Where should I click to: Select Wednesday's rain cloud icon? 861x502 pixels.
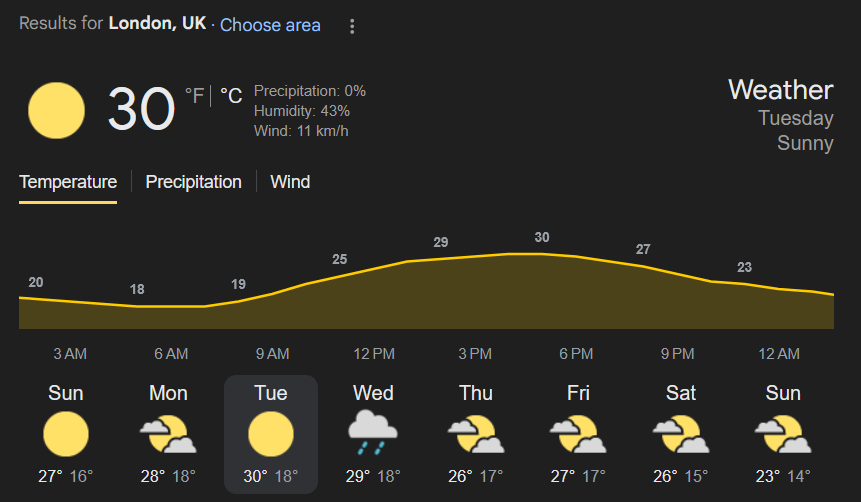[x=373, y=433]
